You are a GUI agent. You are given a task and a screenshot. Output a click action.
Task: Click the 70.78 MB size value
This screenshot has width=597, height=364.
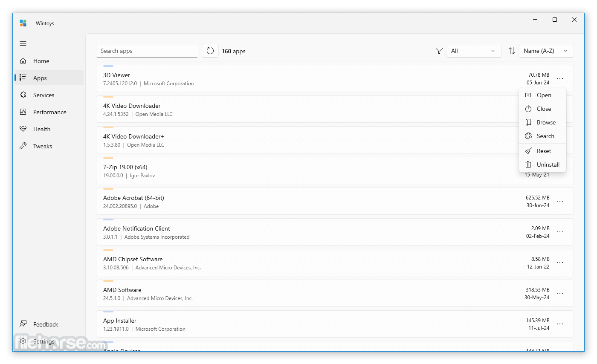click(x=539, y=75)
